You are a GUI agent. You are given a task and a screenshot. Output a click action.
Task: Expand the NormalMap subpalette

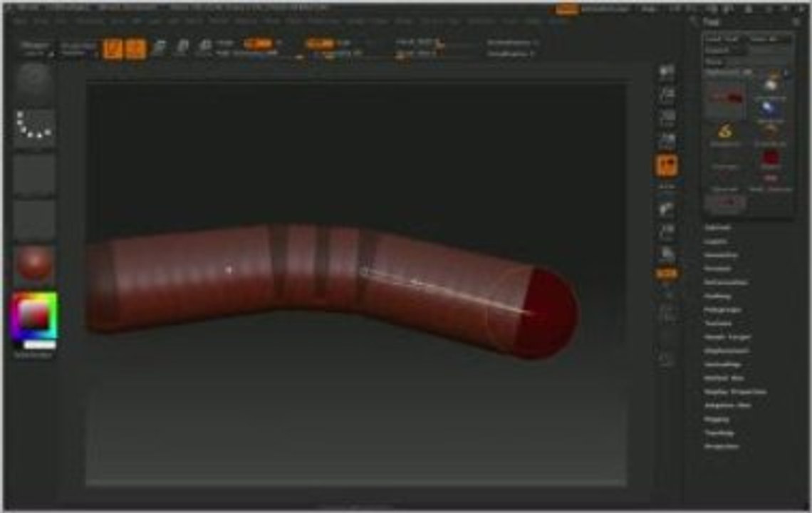tap(723, 364)
